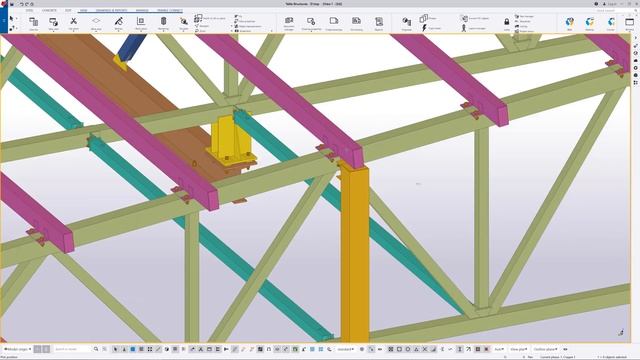640x360 pixels.
Task: Select the Work plane tool
Action: 96,23
